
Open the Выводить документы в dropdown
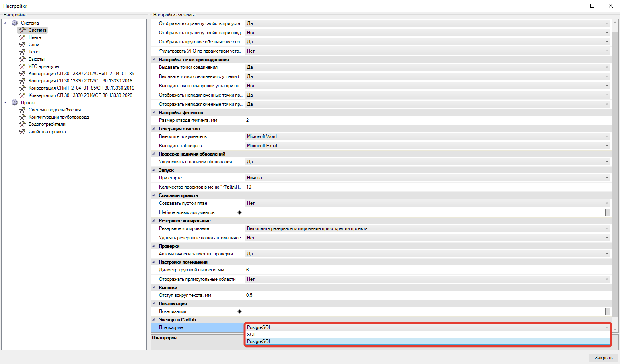pyautogui.click(x=607, y=136)
